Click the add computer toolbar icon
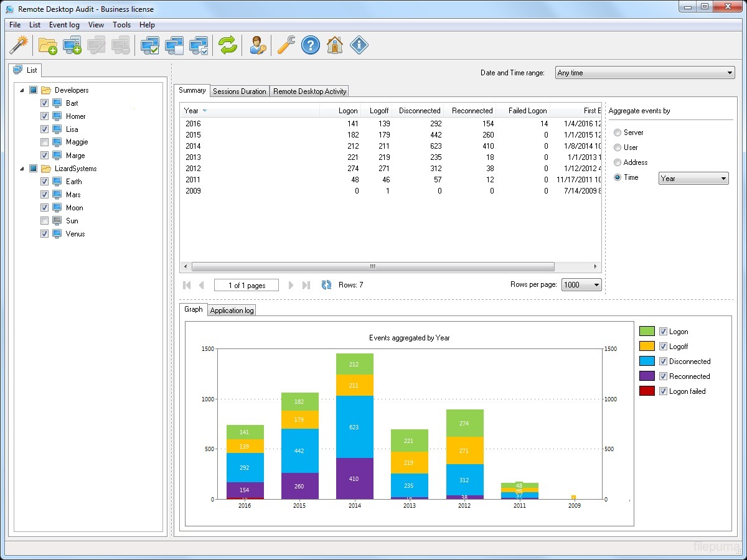This screenshot has height=560, width=747. point(72,45)
